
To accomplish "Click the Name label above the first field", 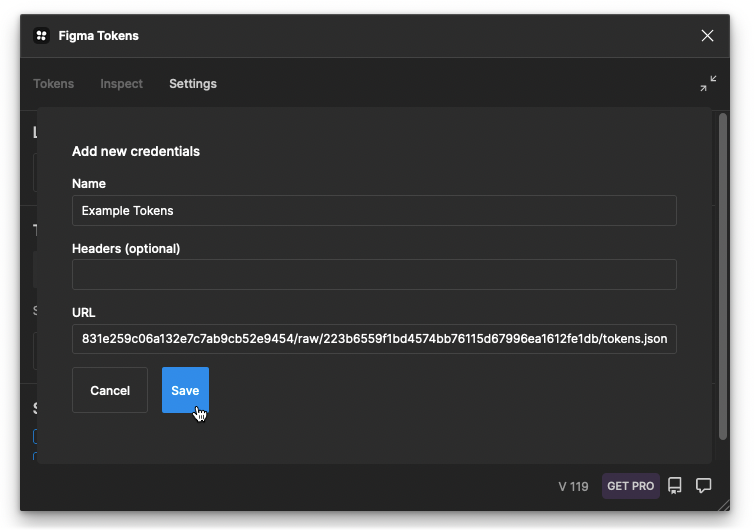I will coord(89,184).
